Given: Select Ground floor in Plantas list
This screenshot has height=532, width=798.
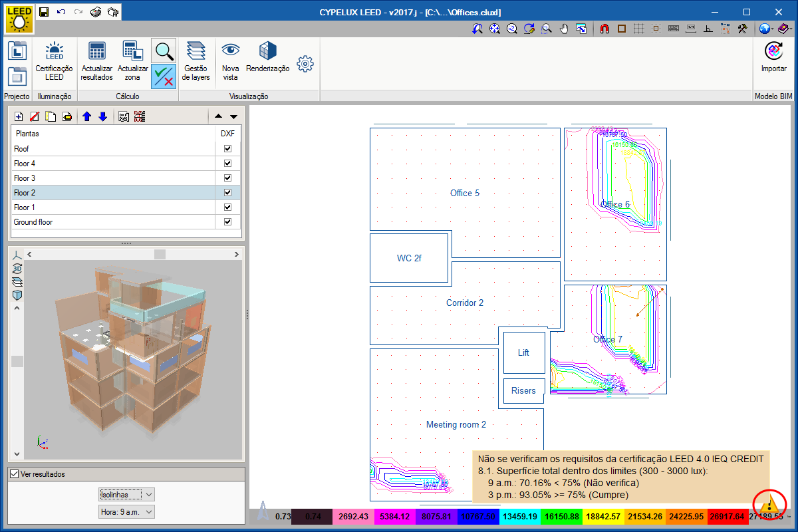Looking at the screenshot, I should (113, 222).
